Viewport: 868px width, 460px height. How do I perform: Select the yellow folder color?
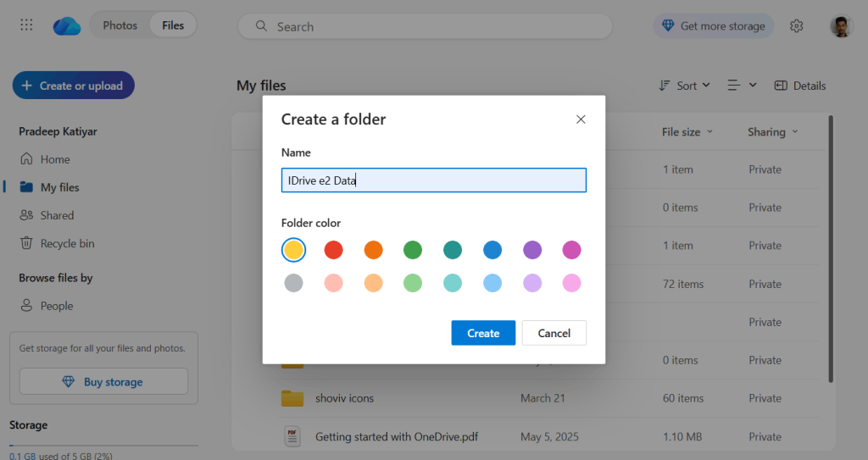(293, 250)
